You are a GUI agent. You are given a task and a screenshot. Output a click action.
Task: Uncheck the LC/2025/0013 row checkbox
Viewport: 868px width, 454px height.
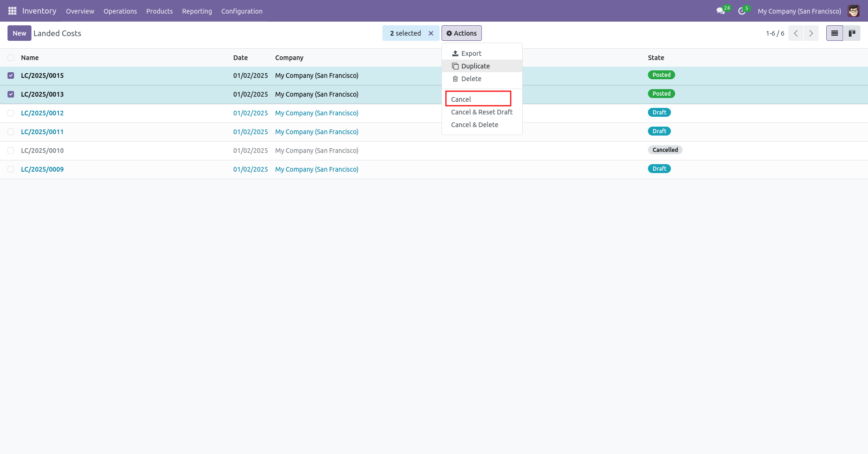click(x=11, y=94)
